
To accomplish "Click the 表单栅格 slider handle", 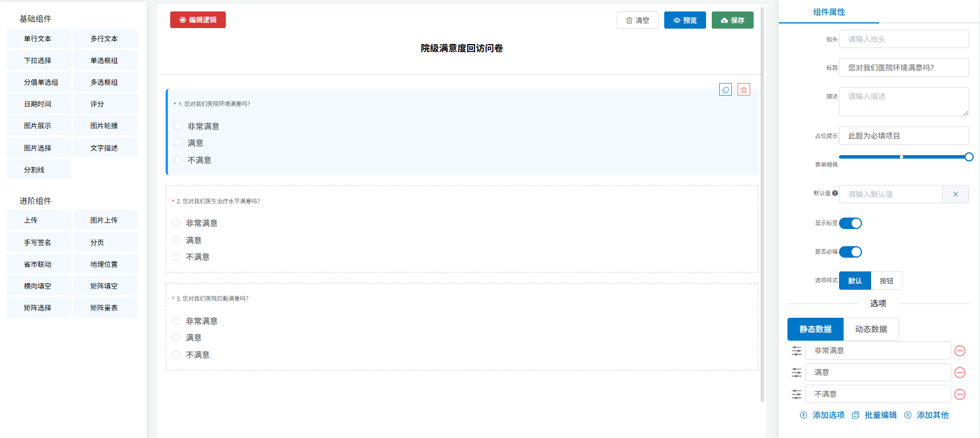I will coord(969,157).
